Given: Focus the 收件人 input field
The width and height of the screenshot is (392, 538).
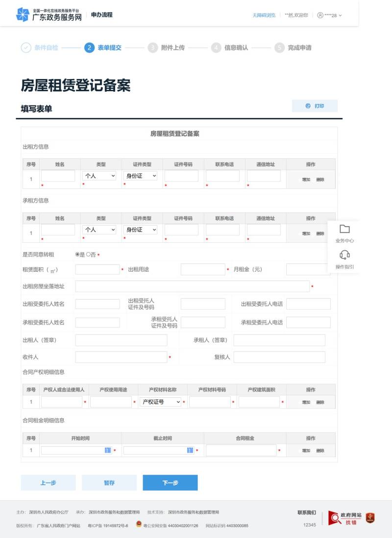Looking at the screenshot, I should 121,357.
